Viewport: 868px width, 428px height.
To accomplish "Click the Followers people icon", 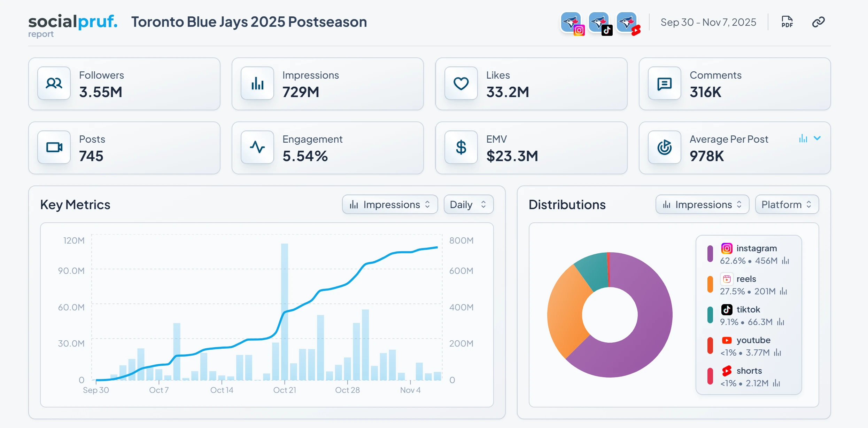I will coord(54,83).
